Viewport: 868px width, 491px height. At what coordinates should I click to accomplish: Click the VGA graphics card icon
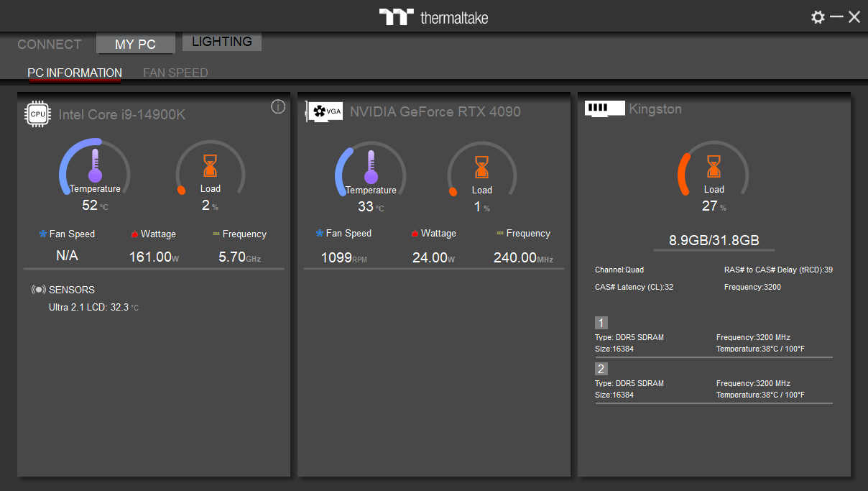coord(325,111)
